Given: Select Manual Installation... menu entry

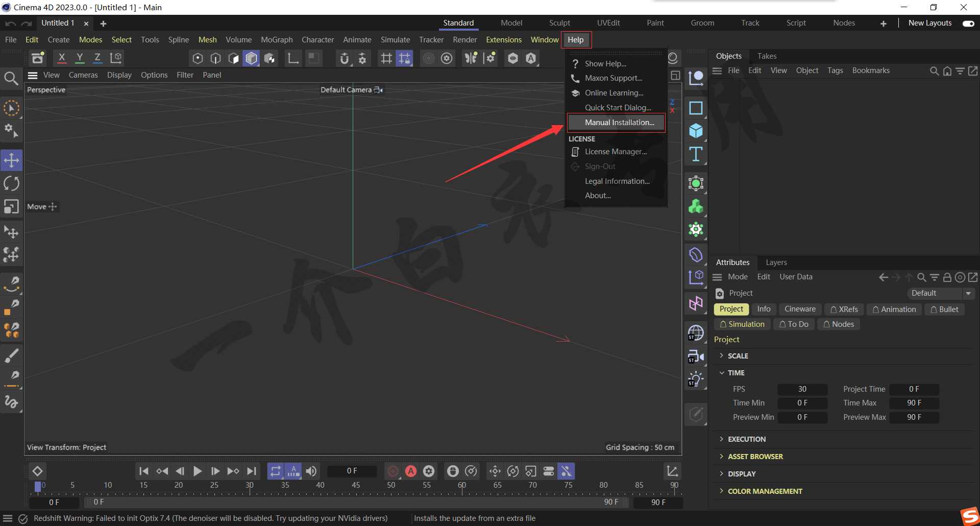Looking at the screenshot, I should point(616,123).
